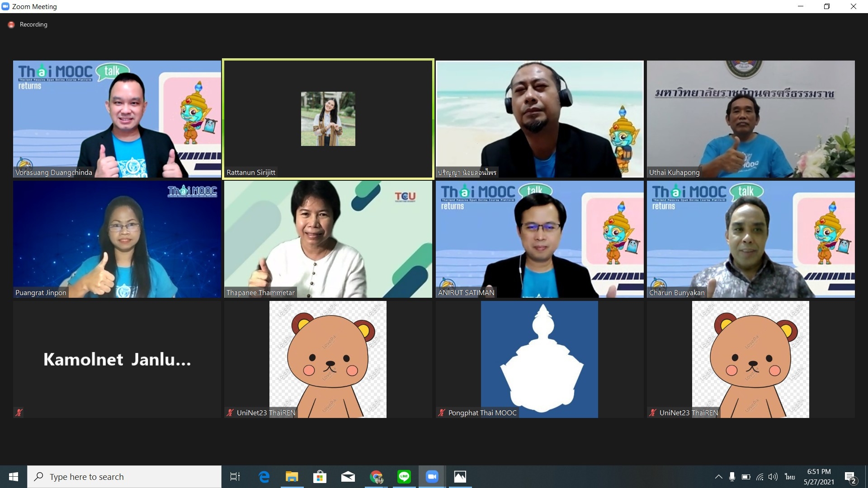Launch Microsoft Edge from the taskbar
This screenshot has width=868, height=488.
(264, 477)
